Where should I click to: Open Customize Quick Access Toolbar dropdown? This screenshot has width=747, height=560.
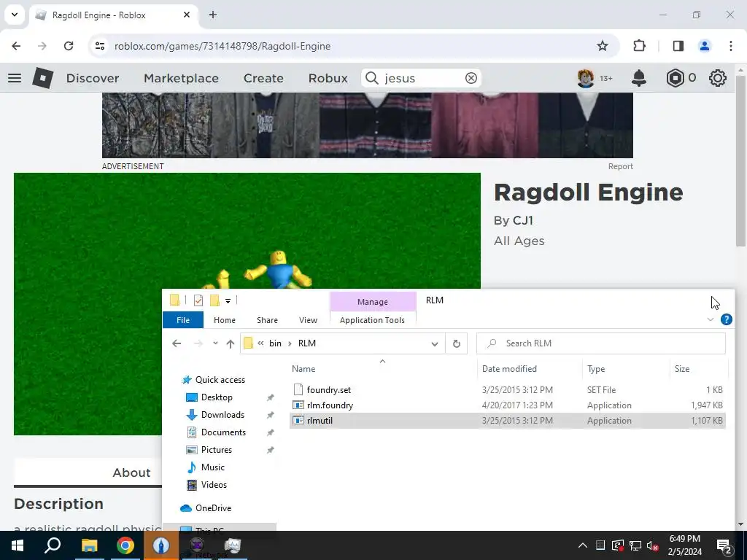[228, 300]
